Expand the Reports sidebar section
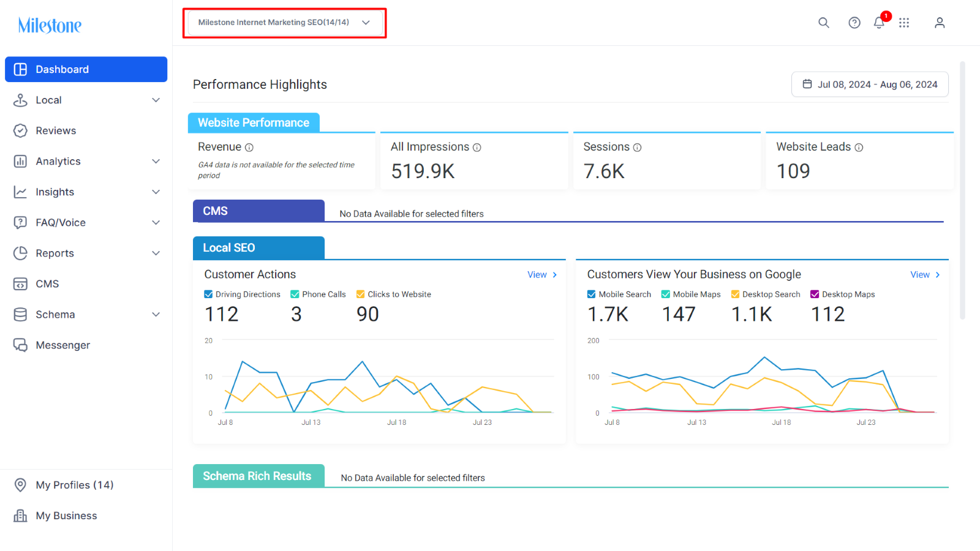This screenshot has height=551, width=980. point(86,253)
